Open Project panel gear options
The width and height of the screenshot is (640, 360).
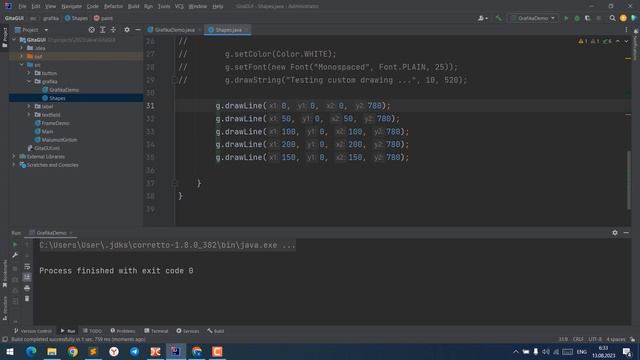click(127, 30)
